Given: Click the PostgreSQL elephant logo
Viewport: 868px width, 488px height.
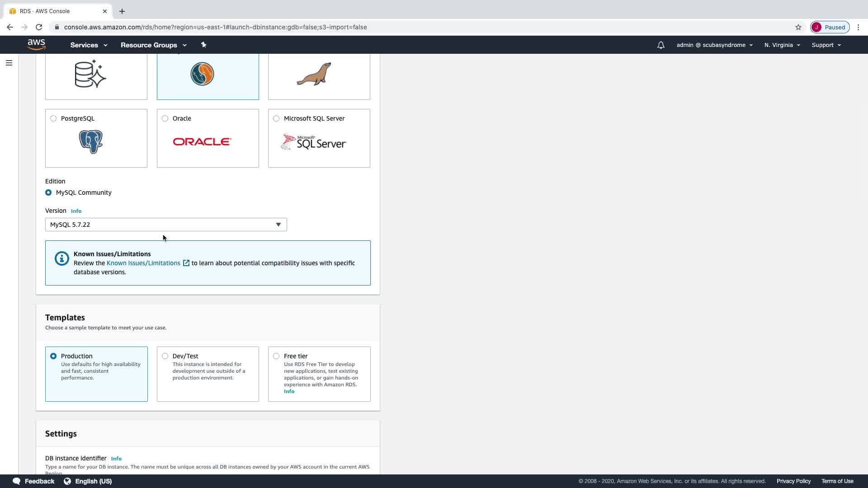Looking at the screenshot, I should click(x=91, y=142).
